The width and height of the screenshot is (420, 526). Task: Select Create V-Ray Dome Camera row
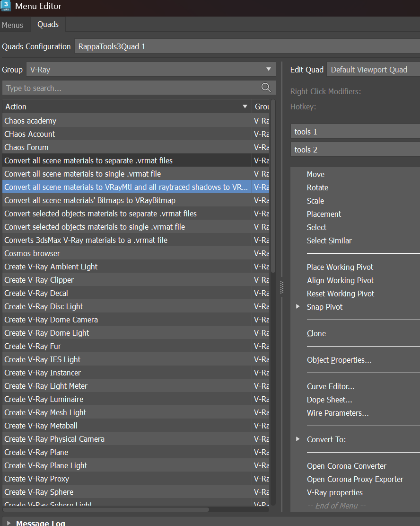point(136,320)
